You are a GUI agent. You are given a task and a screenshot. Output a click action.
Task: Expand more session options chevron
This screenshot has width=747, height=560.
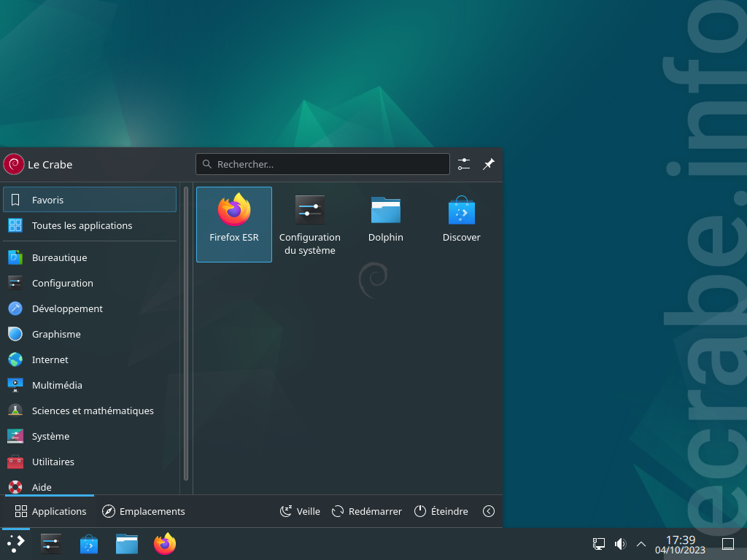(x=488, y=511)
